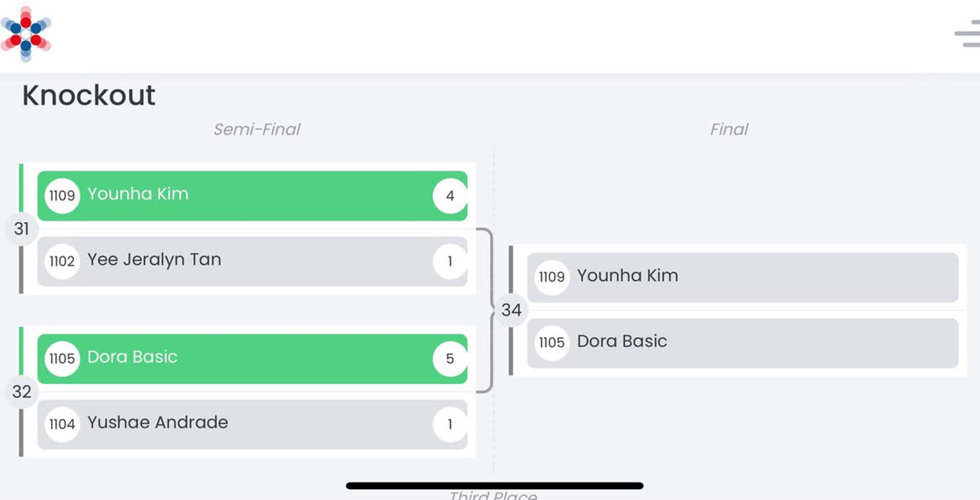Select match number 34 final marker

(511, 310)
